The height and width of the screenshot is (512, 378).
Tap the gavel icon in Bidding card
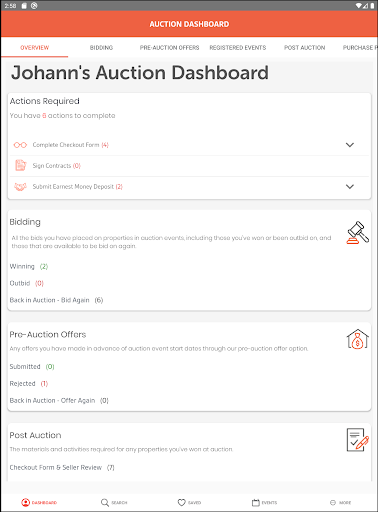(x=358, y=233)
